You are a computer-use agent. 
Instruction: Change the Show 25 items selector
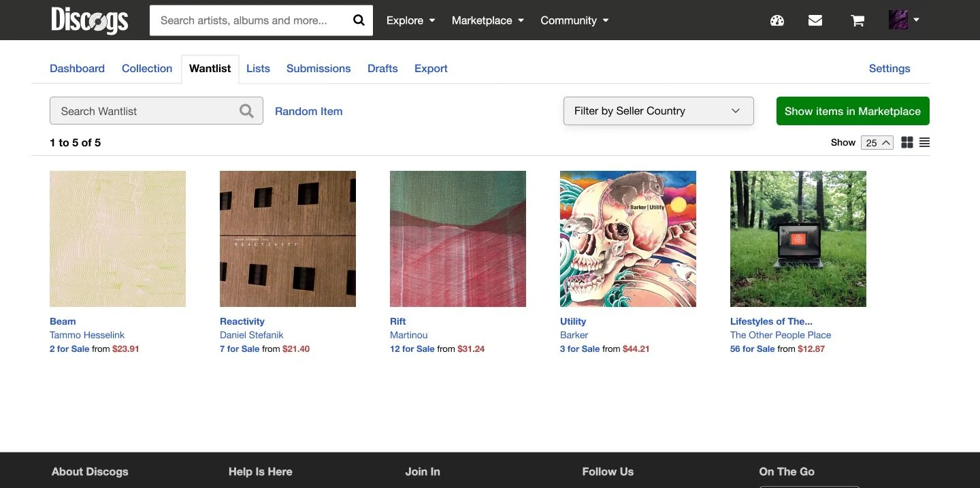point(877,142)
